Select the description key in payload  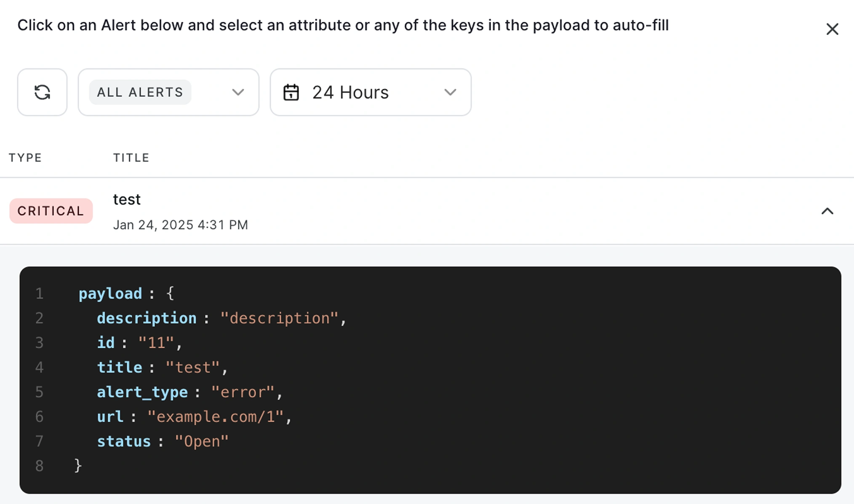pyautogui.click(x=147, y=318)
